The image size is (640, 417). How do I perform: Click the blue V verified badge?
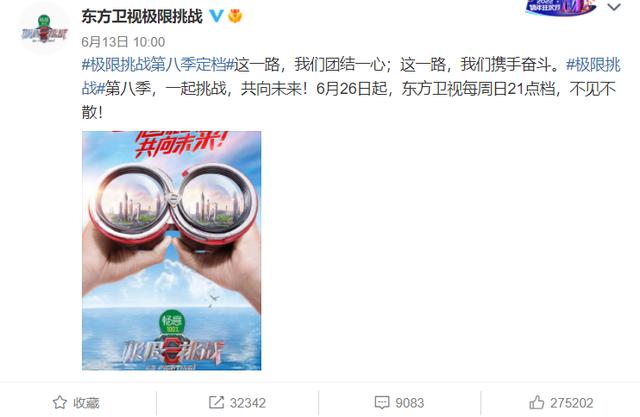pyautogui.click(x=216, y=16)
